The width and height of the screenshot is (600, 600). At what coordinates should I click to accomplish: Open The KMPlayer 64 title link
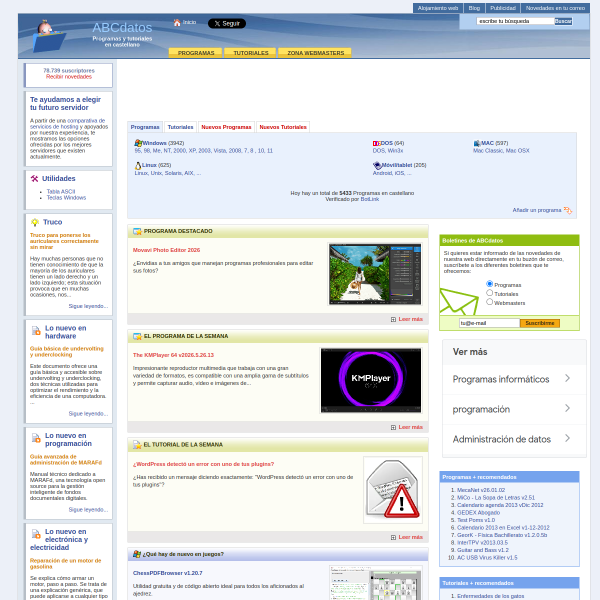[173, 355]
